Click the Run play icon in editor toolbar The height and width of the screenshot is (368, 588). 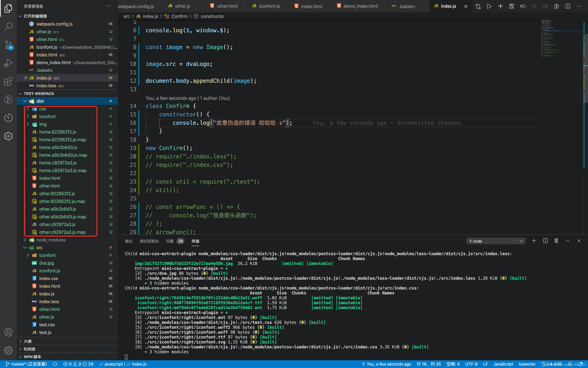tap(489, 6)
